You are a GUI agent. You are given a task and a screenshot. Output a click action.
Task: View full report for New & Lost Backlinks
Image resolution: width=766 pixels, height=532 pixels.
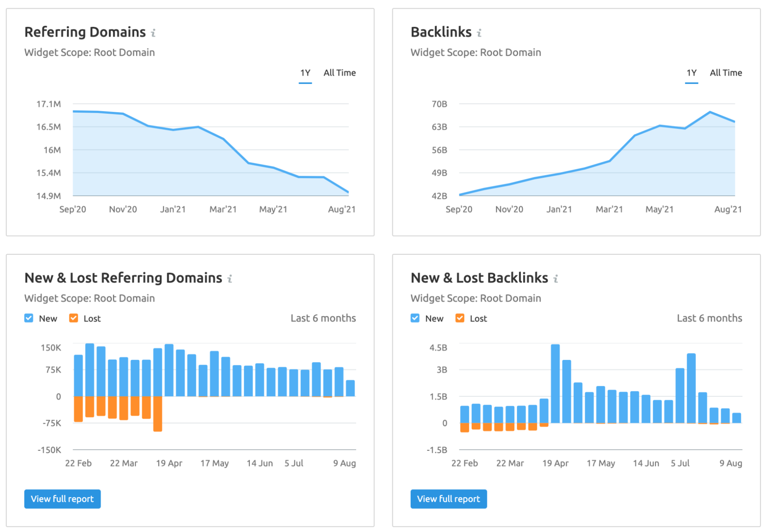449,499
